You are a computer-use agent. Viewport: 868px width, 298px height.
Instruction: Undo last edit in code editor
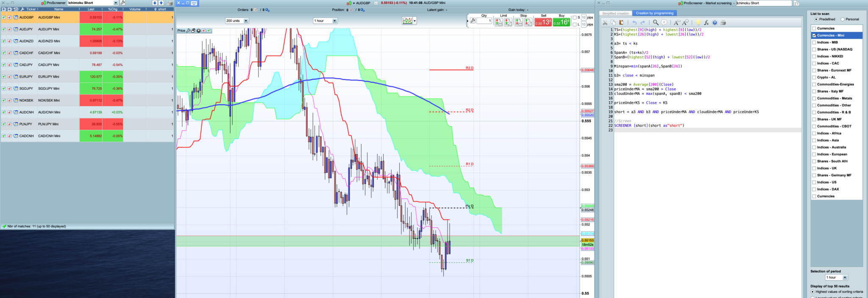(x=634, y=22)
